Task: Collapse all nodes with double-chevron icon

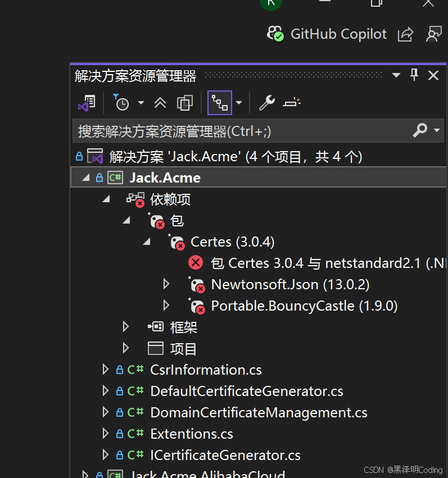Action: (160, 103)
